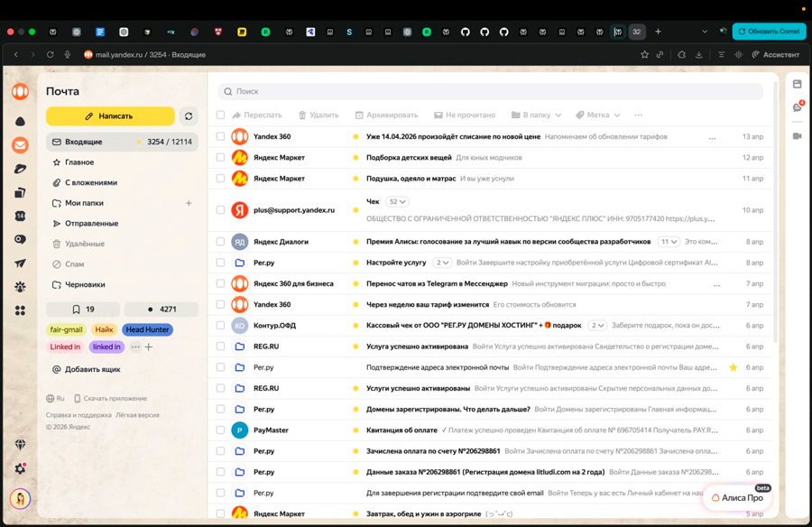Open the Метка dropdown
Image resolution: width=812 pixels, height=527 pixels.
point(603,116)
